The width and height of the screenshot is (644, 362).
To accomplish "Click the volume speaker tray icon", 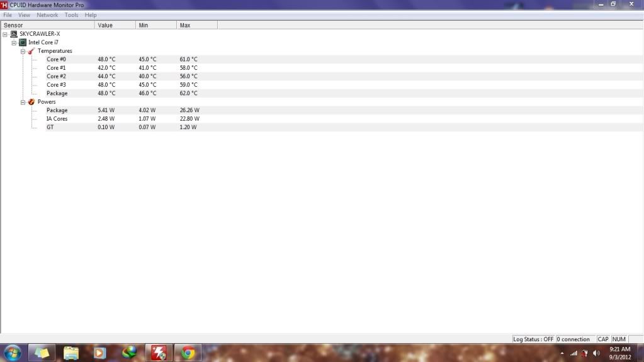I will (596, 353).
